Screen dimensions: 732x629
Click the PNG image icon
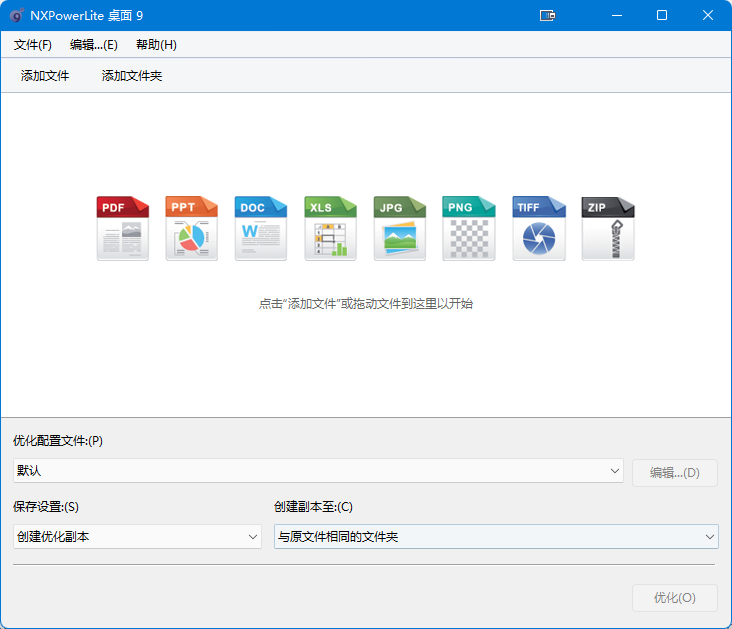point(468,228)
